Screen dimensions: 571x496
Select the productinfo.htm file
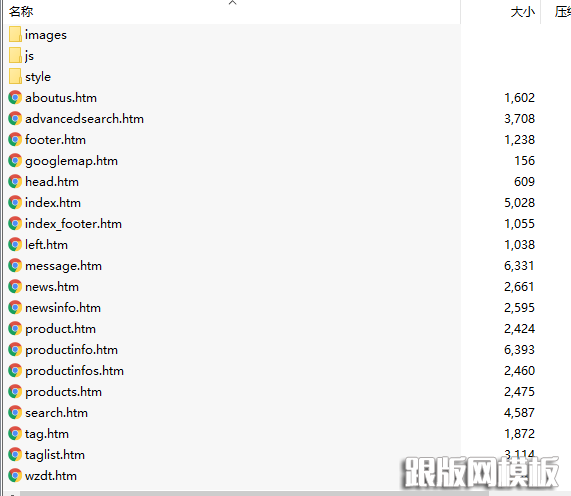click(x=71, y=350)
